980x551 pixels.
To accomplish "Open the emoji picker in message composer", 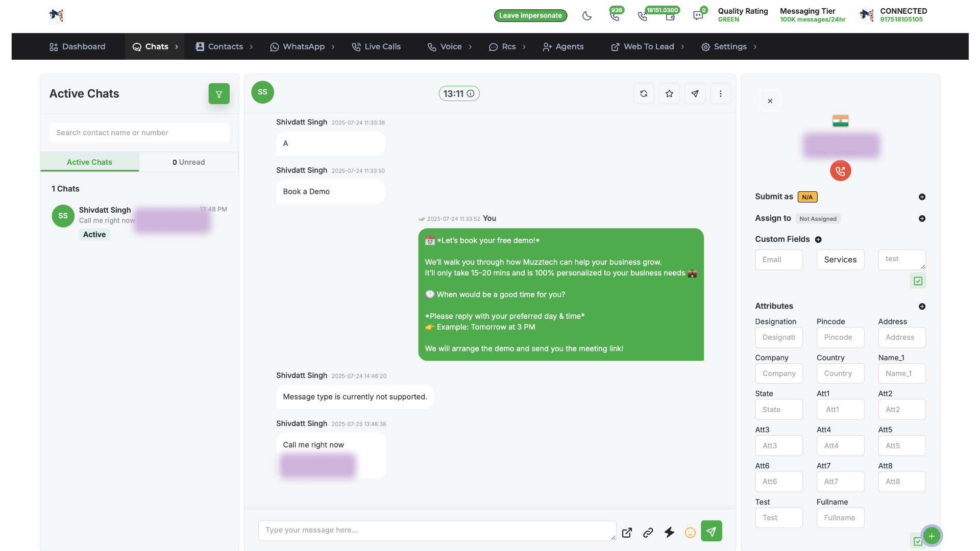I will tap(690, 532).
